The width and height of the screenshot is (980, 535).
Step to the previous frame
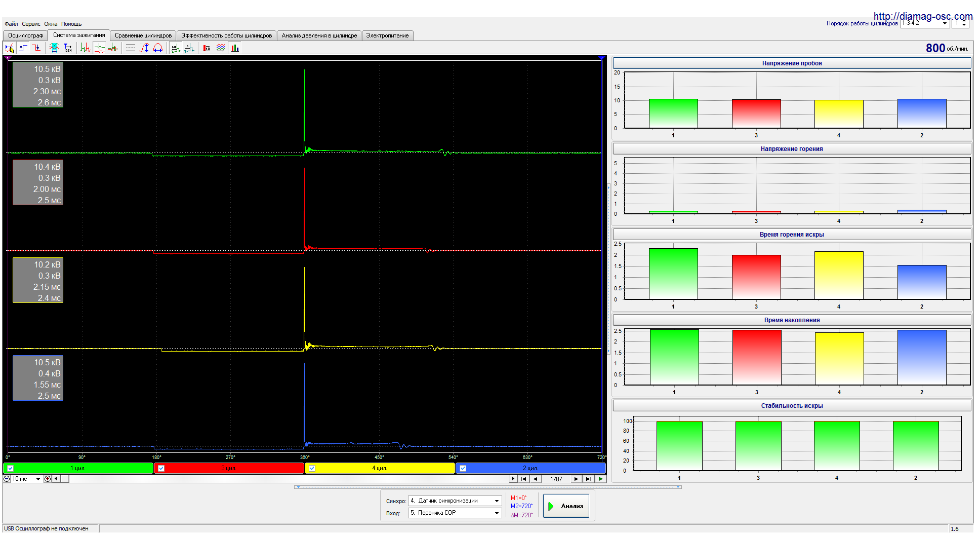click(535, 479)
